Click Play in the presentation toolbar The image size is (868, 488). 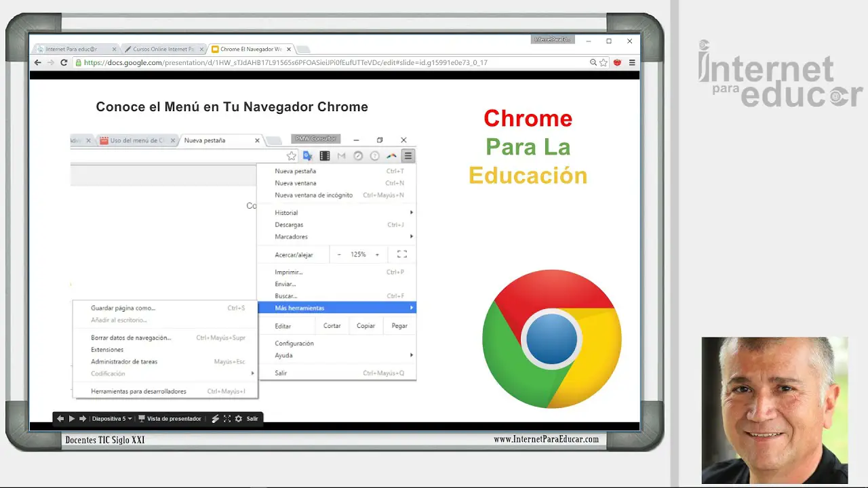[72, 419]
